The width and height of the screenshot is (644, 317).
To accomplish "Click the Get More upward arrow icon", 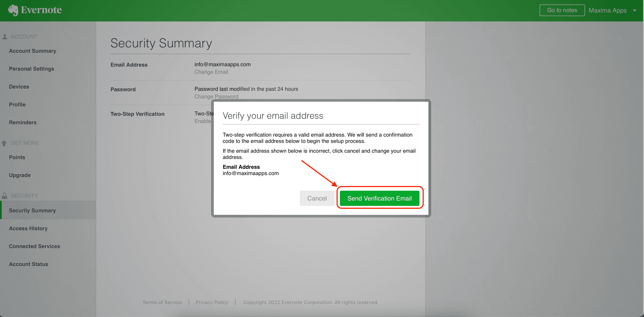I will click(4, 143).
